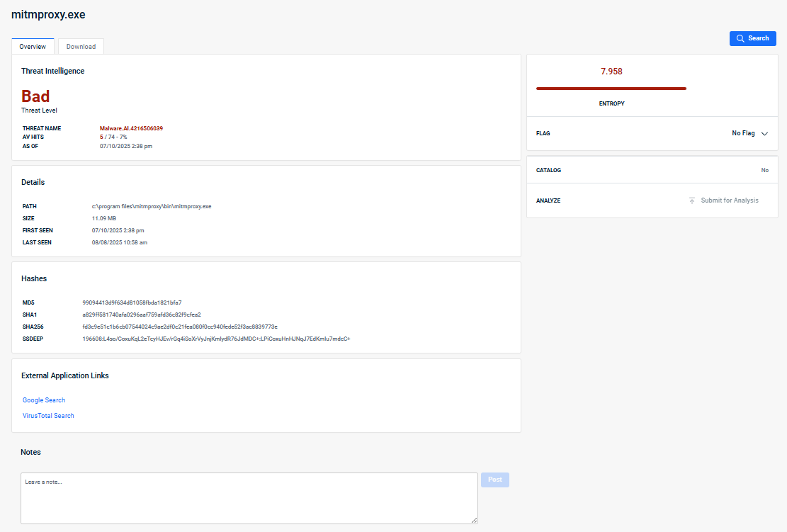Click the size value 11.09 MB
Screen dimensions: 787x532
pyautogui.click(x=104, y=218)
